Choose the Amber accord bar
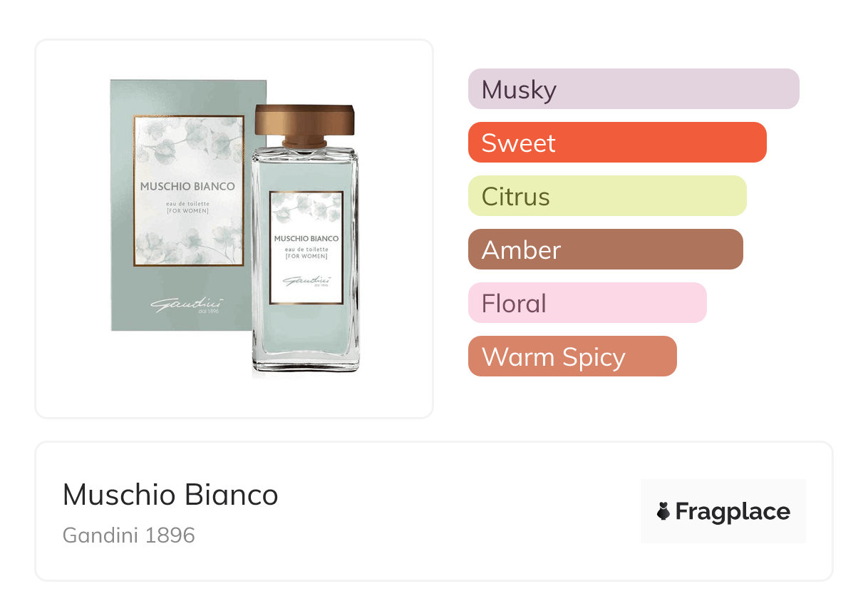The image size is (868, 616). [x=605, y=250]
